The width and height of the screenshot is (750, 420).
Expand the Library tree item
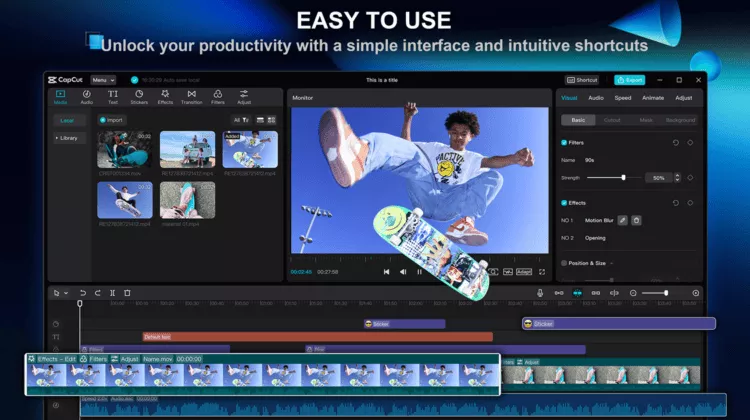pos(68,138)
